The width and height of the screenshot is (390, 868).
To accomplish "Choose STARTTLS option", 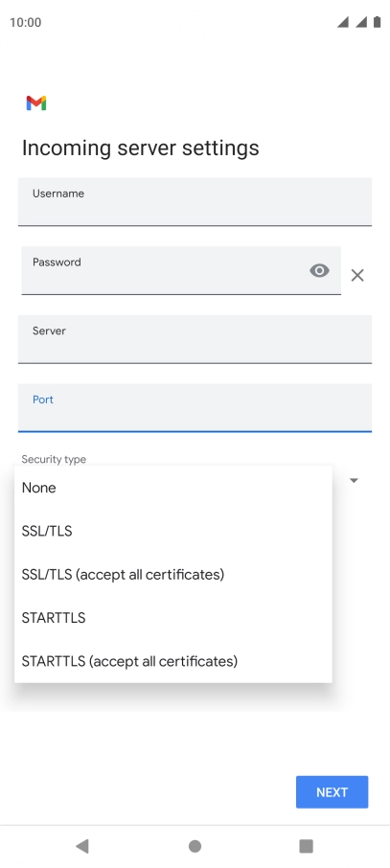I will point(172,617).
